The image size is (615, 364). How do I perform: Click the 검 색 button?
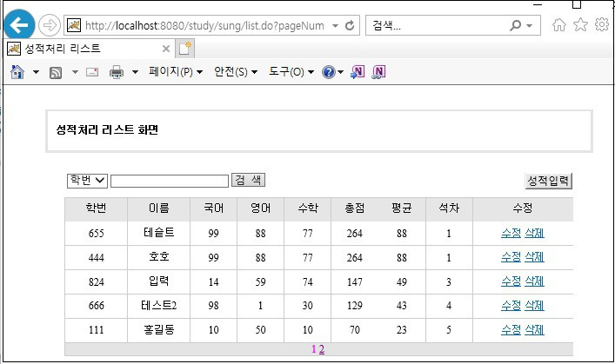(248, 180)
